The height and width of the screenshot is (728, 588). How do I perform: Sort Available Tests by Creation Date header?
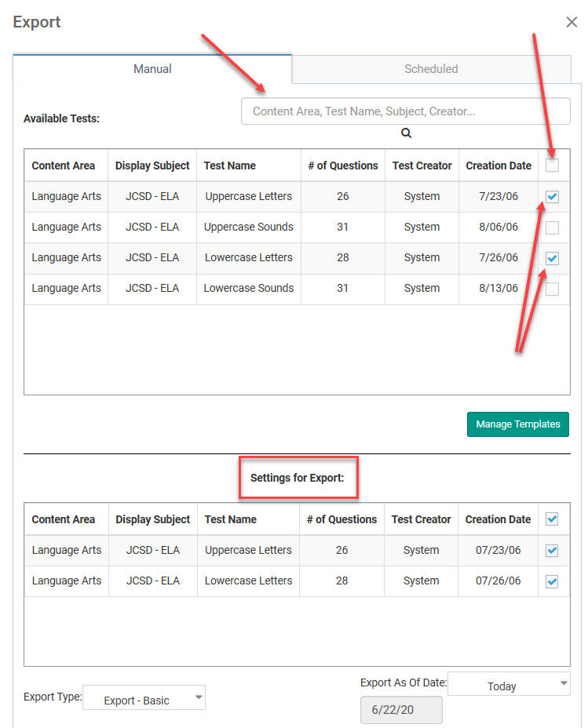coord(499,166)
